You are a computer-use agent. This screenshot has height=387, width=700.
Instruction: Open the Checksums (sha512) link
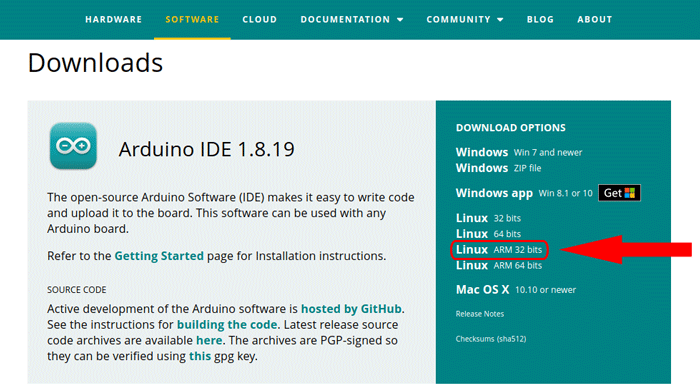click(491, 339)
